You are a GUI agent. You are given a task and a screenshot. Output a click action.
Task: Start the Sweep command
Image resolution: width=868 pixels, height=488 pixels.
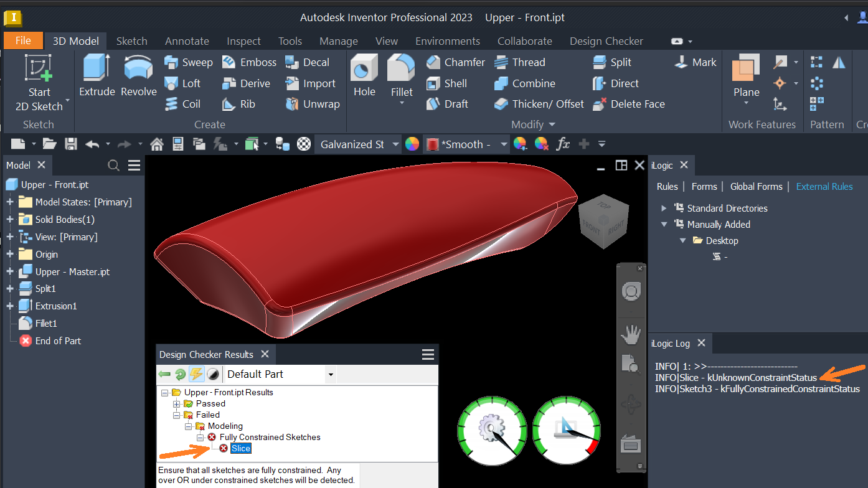(x=188, y=62)
